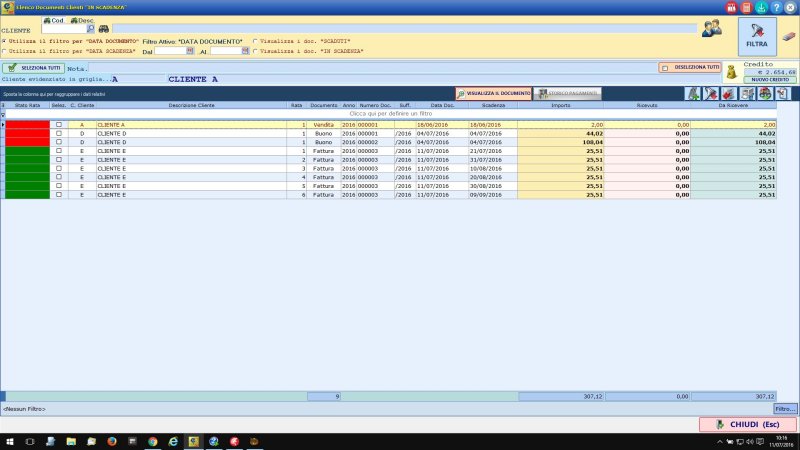
Task: Open the grid filter row dropdown funnel
Action: point(3,114)
